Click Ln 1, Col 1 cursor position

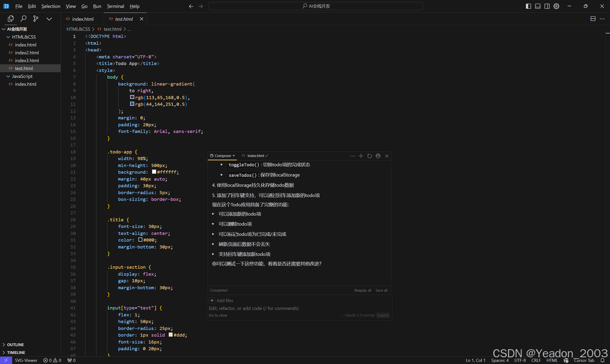click(476, 360)
